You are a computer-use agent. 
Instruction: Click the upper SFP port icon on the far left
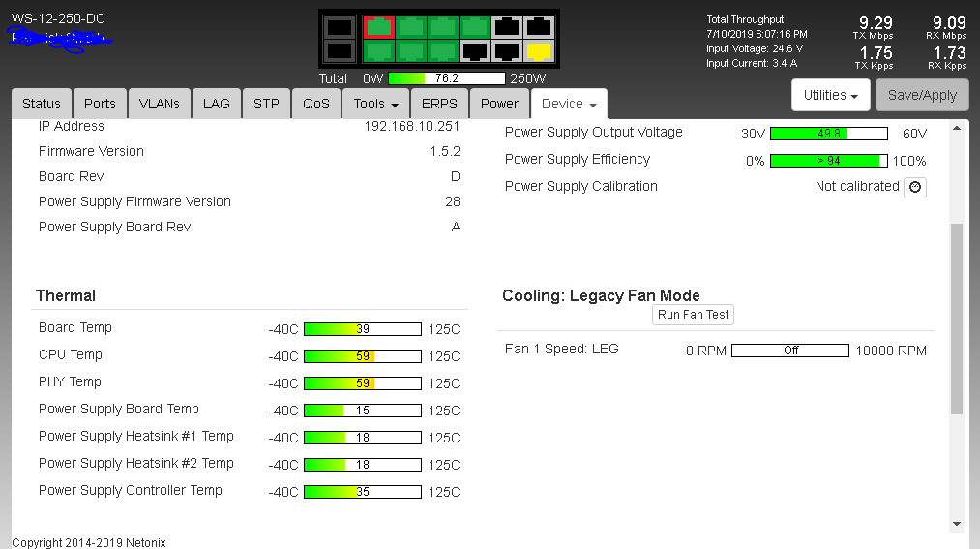pos(340,27)
